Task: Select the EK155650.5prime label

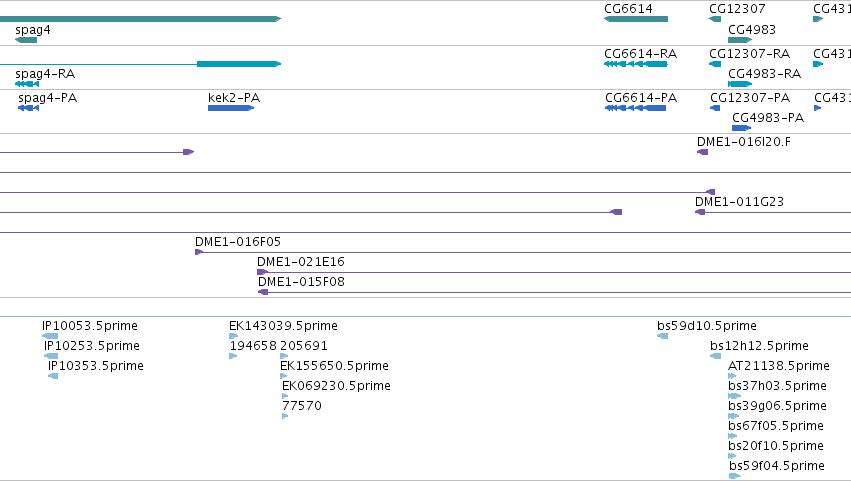Action: pos(334,366)
